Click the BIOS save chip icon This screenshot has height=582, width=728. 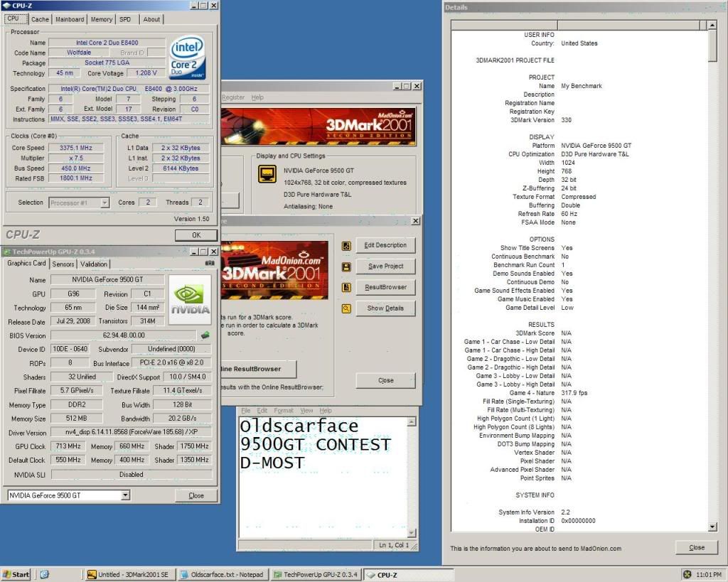click(x=205, y=335)
